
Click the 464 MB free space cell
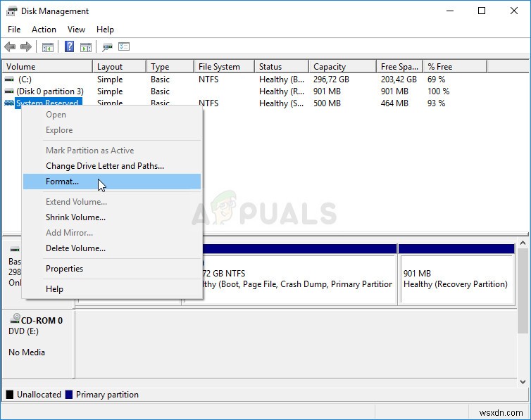point(394,103)
